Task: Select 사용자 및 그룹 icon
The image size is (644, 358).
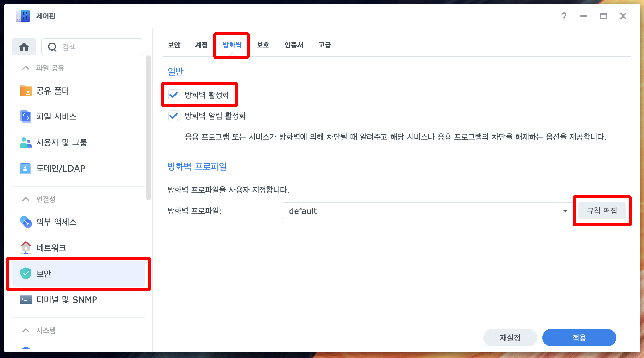Action: 26,142
